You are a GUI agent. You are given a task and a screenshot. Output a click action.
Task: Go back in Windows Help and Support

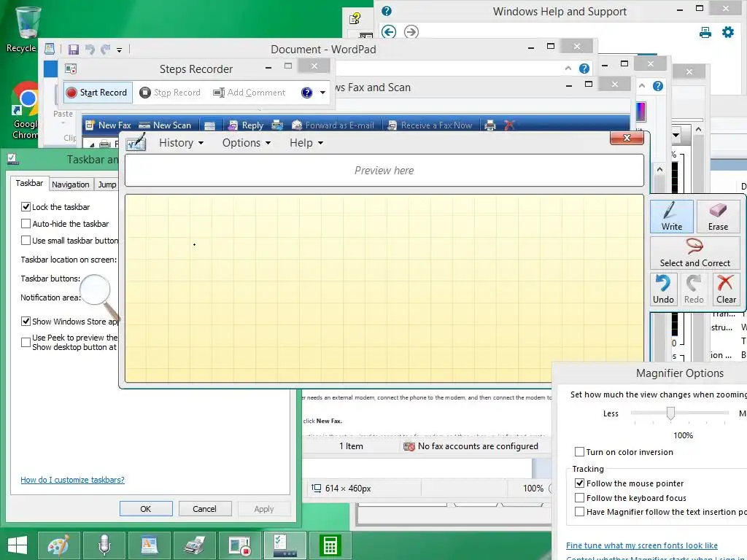point(389,32)
